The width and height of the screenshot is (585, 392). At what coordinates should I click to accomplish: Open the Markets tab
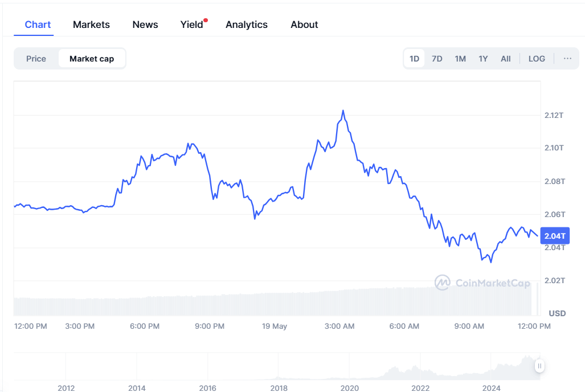(91, 24)
